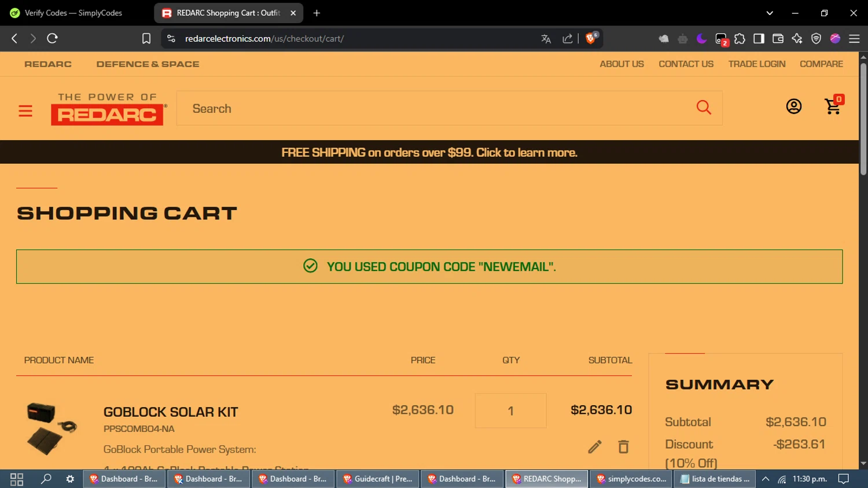Click the translate page icon
Image resolution: width=868 pixels, height=488 pixels.
(546, 39)
